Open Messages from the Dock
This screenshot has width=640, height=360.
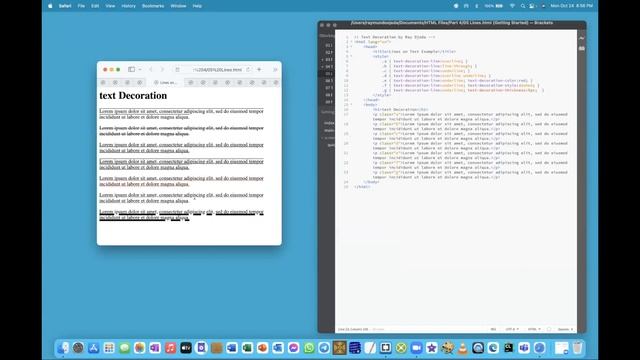pos(124,348)
